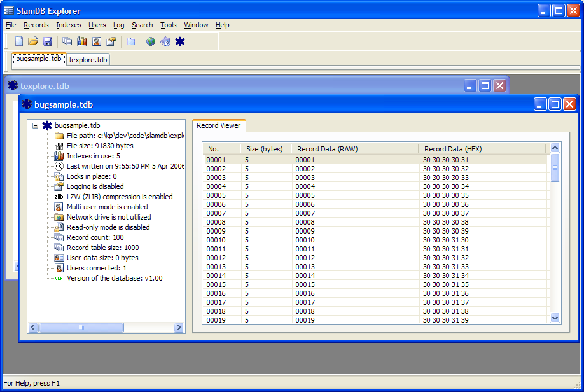
Task: Click the Record Data (RAW) column header
Action: pyautogui.click(x=355, y=149)
